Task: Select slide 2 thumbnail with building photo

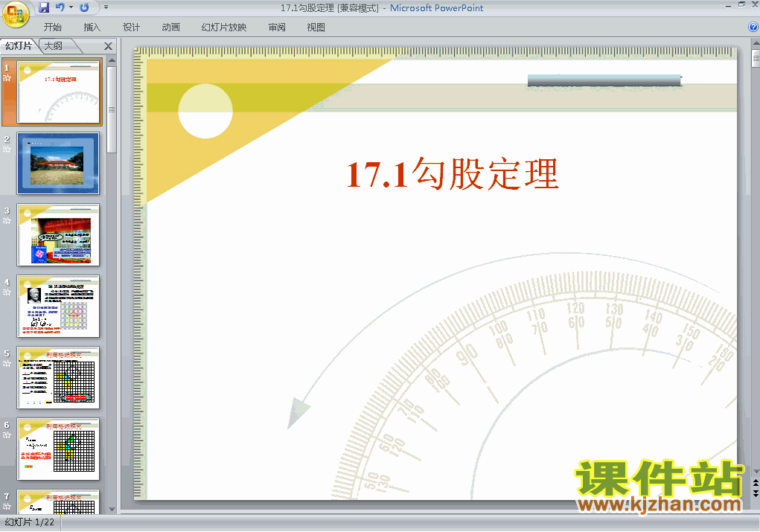Action: pyautogui.click(x=58, y=163)
